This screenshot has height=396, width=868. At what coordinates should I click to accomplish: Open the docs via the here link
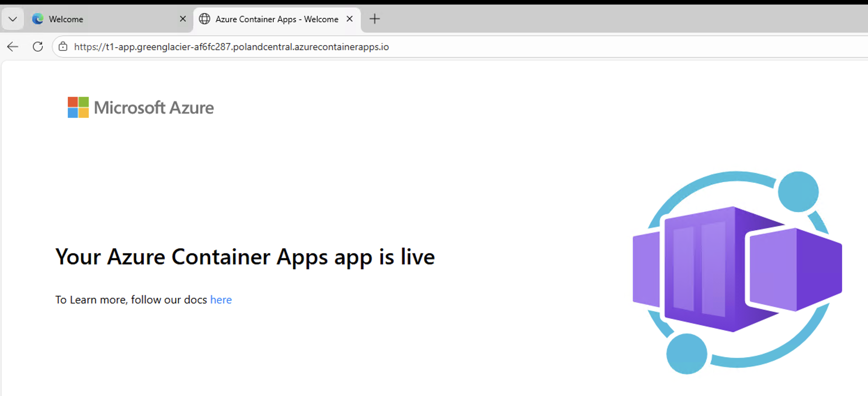pyautogui.click(x=221, y=300)
